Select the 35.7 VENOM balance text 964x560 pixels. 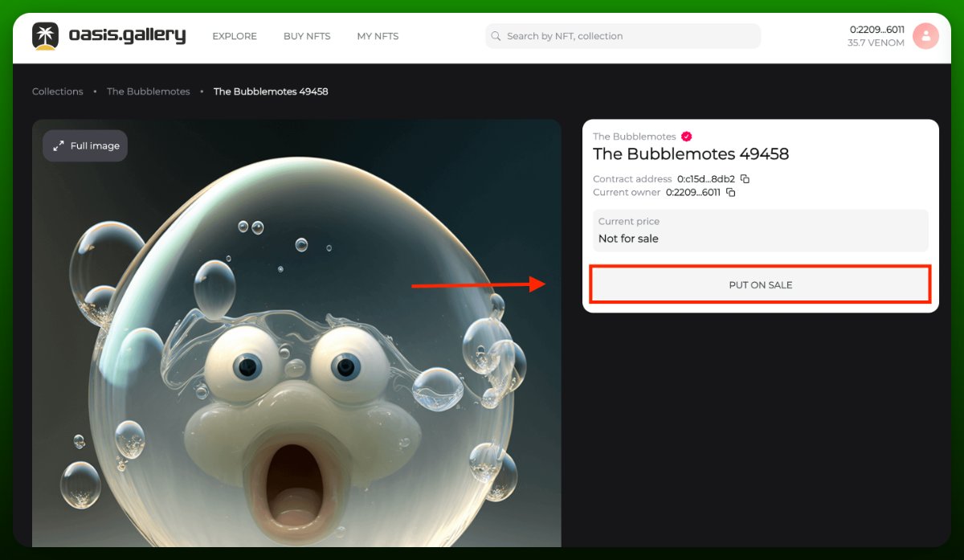pos(876,43)
